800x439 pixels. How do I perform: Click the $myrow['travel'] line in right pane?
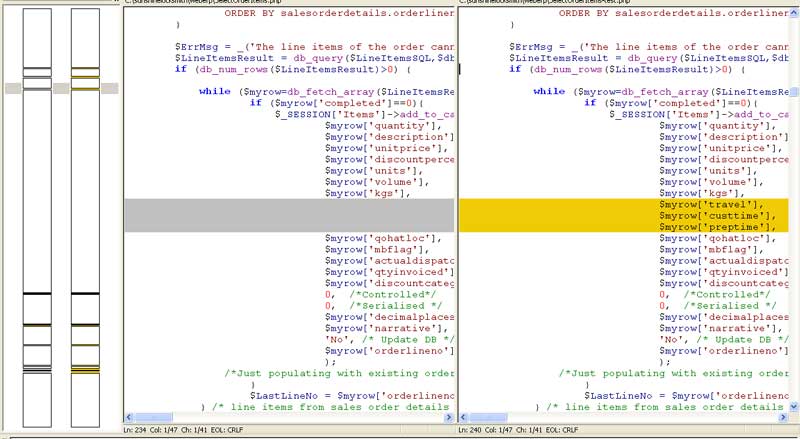point(710,204)
